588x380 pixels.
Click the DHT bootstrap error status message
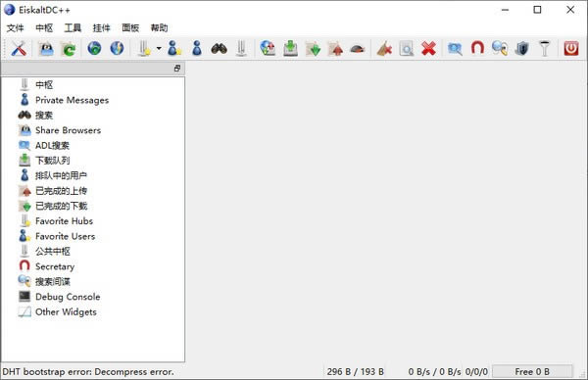coord(88,372)
